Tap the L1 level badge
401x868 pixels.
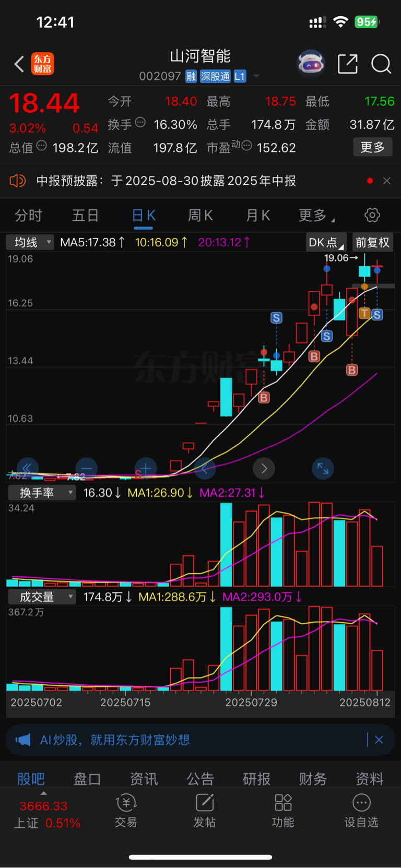(240, 77)
